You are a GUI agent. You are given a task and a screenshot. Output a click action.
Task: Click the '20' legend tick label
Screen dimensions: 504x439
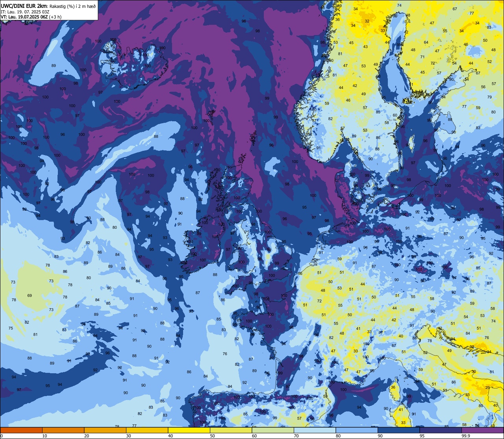[87, 436]
